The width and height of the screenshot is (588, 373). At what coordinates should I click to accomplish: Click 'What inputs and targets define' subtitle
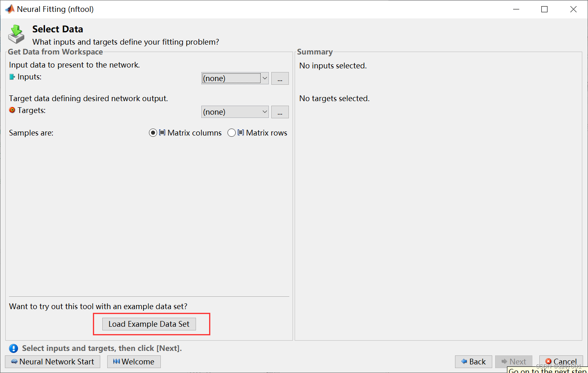pyautogui.click(x=126, y=42)
